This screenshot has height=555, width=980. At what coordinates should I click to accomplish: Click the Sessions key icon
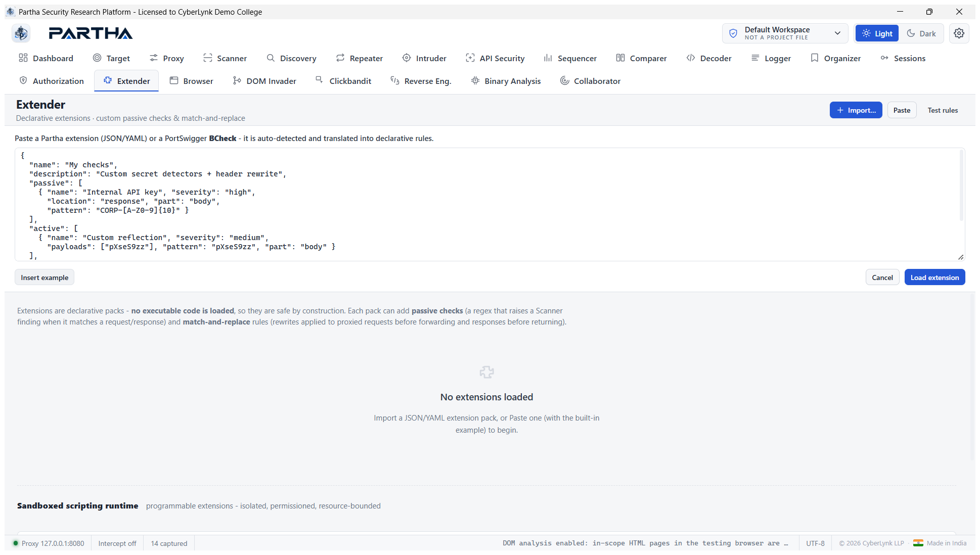click(x=884, y=58)
